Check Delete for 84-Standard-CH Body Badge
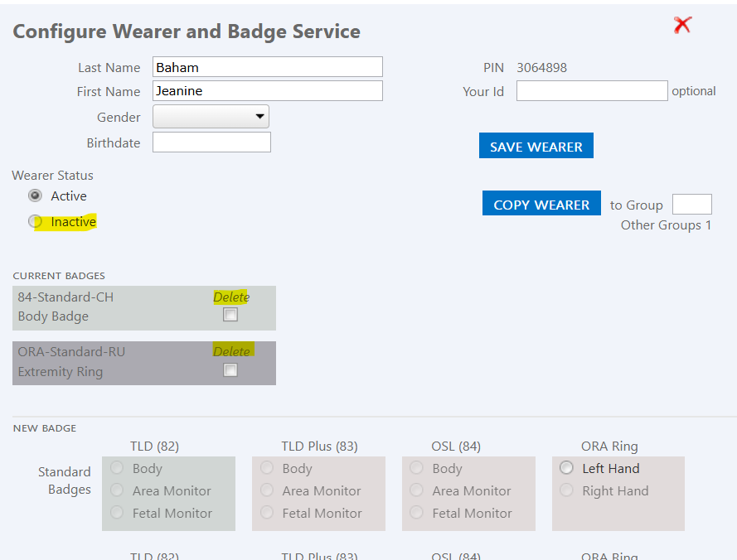This screenshot has width=737, height=560. tap(230, 315)
